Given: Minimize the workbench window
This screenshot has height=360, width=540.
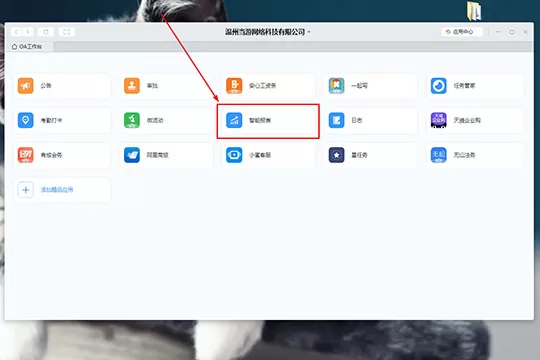Looking at the screenshot, I should click(498, 32).
